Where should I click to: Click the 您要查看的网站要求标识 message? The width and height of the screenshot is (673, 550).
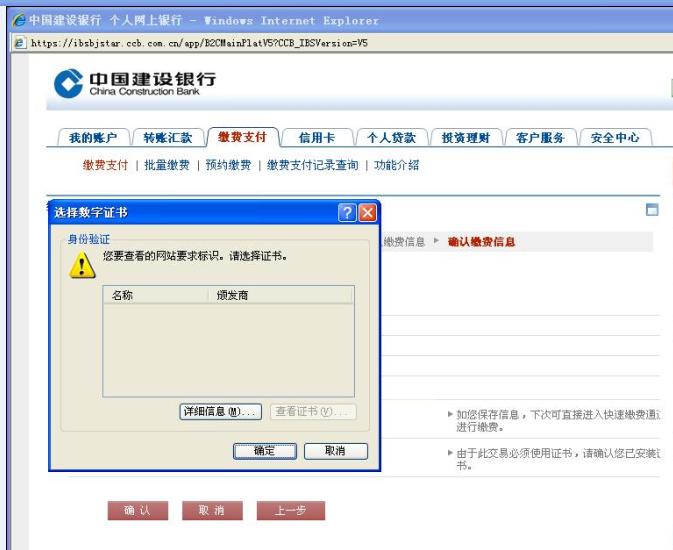tap(195, 256)
